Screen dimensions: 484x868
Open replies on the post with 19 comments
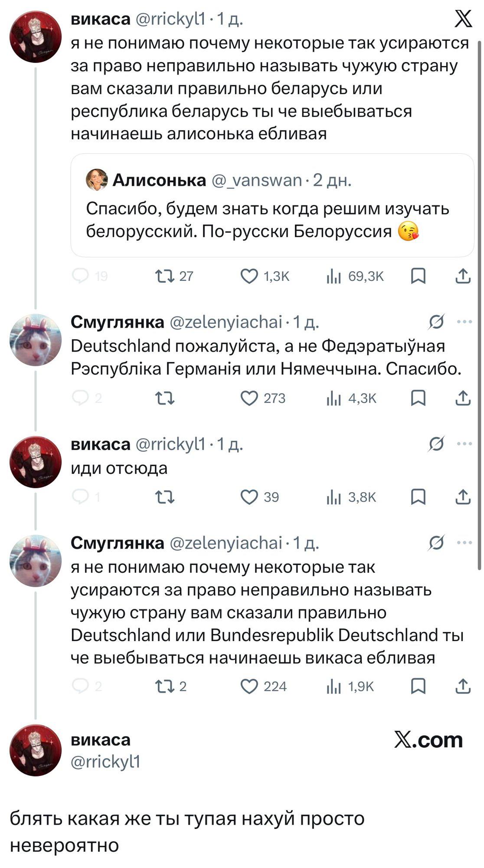(81, 276)
